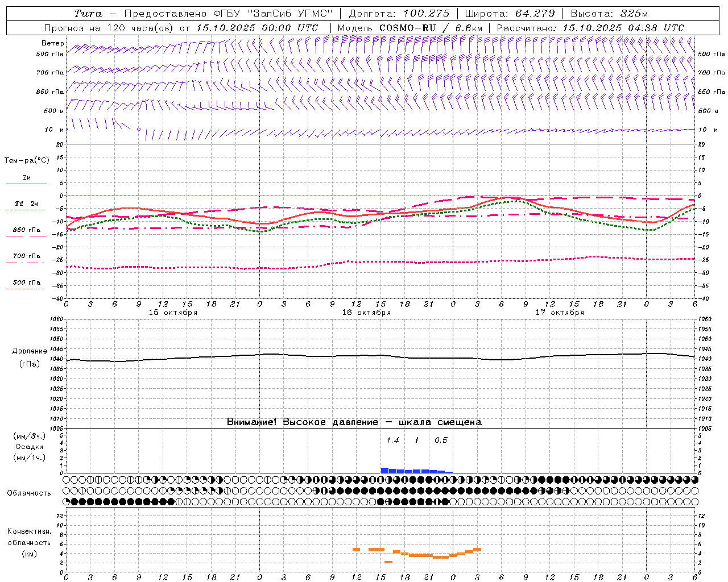Click the forecast start "15.10.2025 00:00 UTC"
The width and height of the screenshot is (728, 582).
click(x=257, y=28)
